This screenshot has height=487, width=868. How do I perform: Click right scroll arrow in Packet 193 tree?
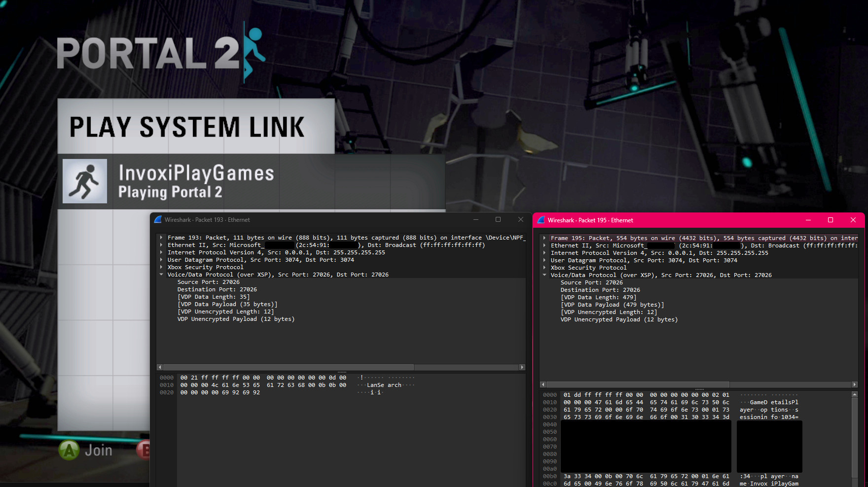[522, 367]
